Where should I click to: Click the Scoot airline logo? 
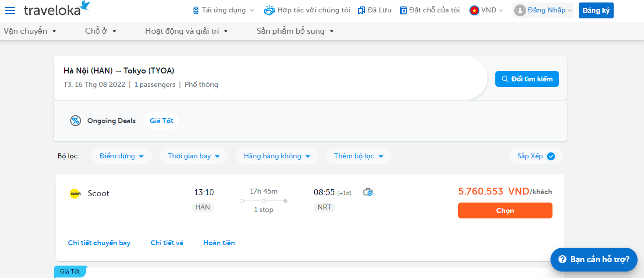click(x=75, y=194)
